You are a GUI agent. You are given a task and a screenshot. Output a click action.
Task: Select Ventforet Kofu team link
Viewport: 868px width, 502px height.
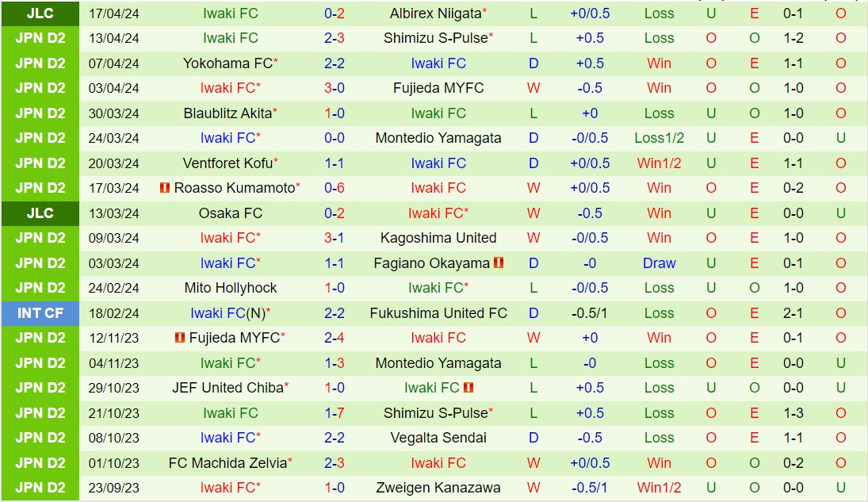pyautogui.click(x=227, y=163)
